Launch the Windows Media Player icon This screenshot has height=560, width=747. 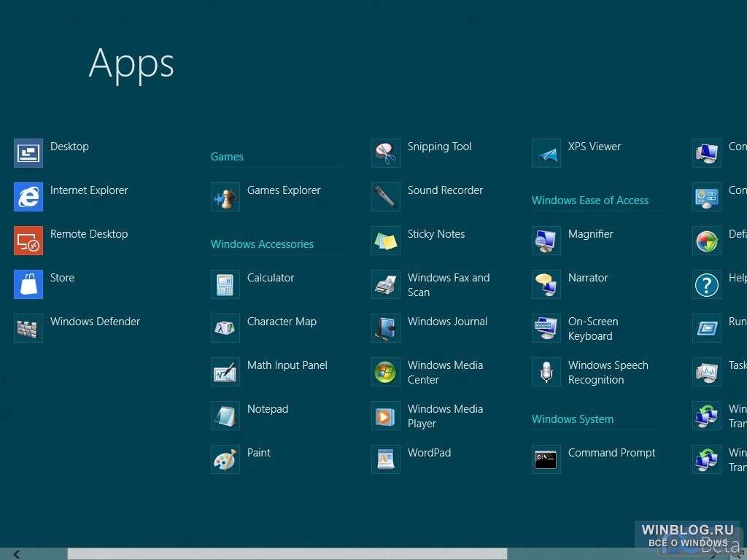[x=386, y=416]
